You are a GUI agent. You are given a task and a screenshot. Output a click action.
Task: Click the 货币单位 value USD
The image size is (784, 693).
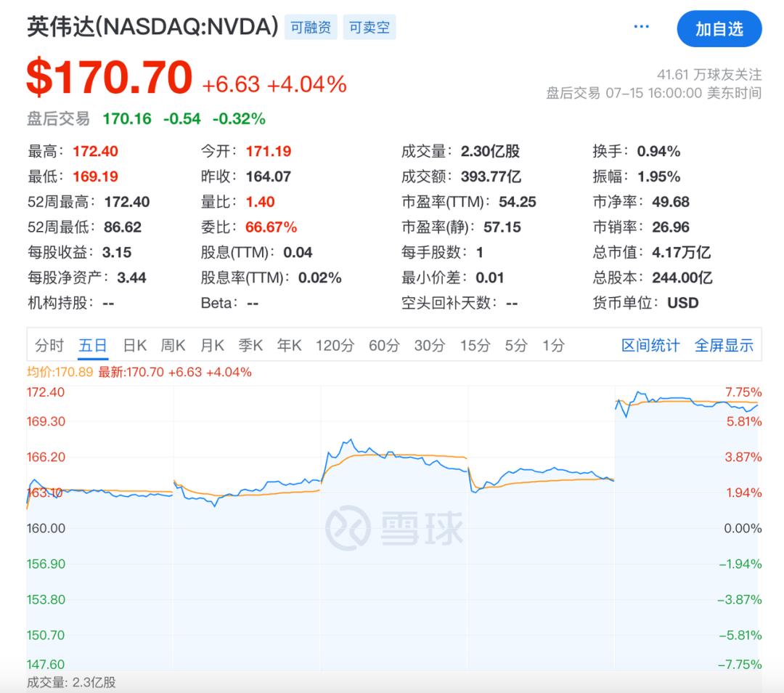[683, 303]
